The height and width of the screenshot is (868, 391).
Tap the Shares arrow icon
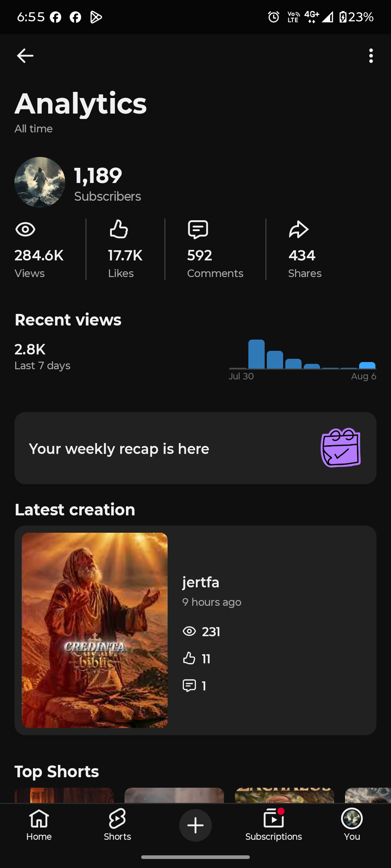click(299, 229)
